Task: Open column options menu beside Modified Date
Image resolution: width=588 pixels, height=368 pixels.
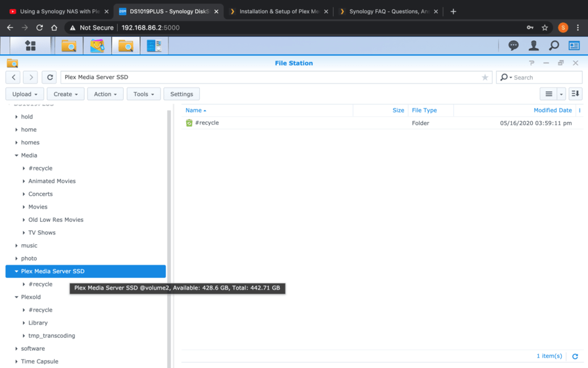Action: pyautogui.click(x=579, y=111)
